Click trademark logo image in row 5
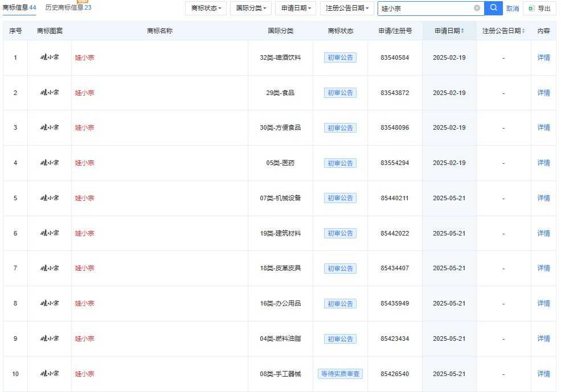Image resolution: width=561 pixels, height=392 pixels. 50,198
